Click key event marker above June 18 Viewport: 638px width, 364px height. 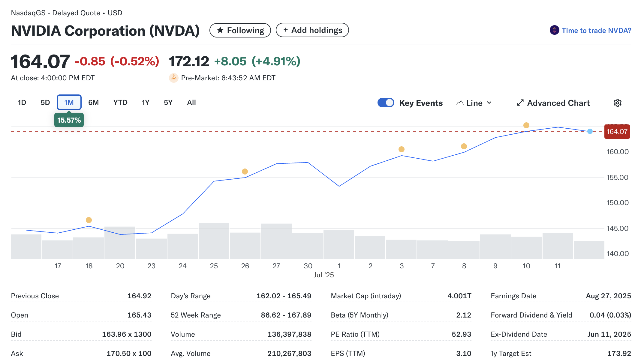(x=89, y=220)
